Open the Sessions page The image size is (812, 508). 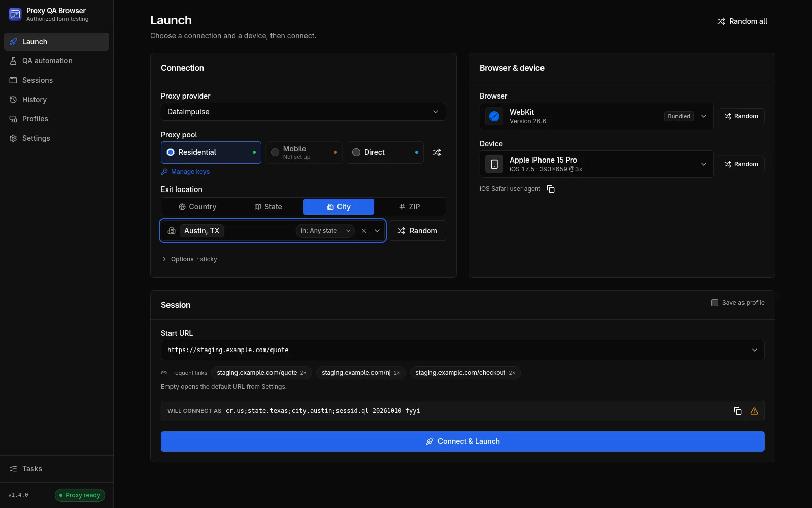(56, 80)
